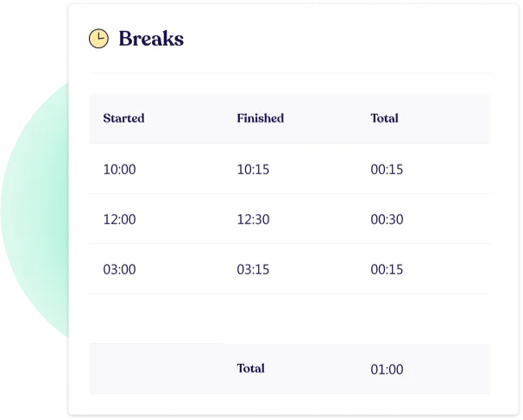This screenshot has width=523, height=420.
Task: Click the green circle background
Action: point(35,210)
